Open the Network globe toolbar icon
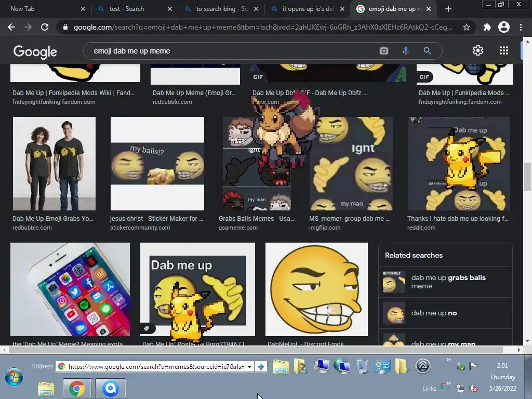The width and height of the screenshot is (532, 399). coord(341,366)
